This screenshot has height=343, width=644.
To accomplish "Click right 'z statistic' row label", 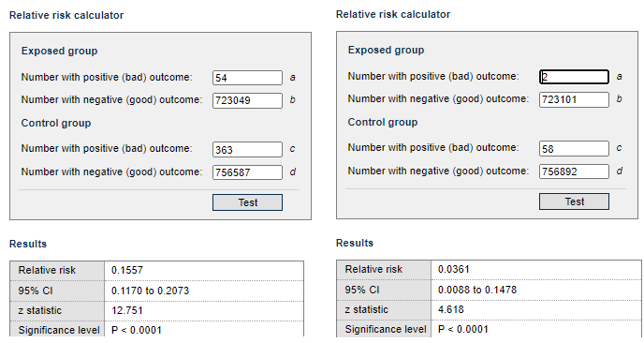I will (366, 309).
